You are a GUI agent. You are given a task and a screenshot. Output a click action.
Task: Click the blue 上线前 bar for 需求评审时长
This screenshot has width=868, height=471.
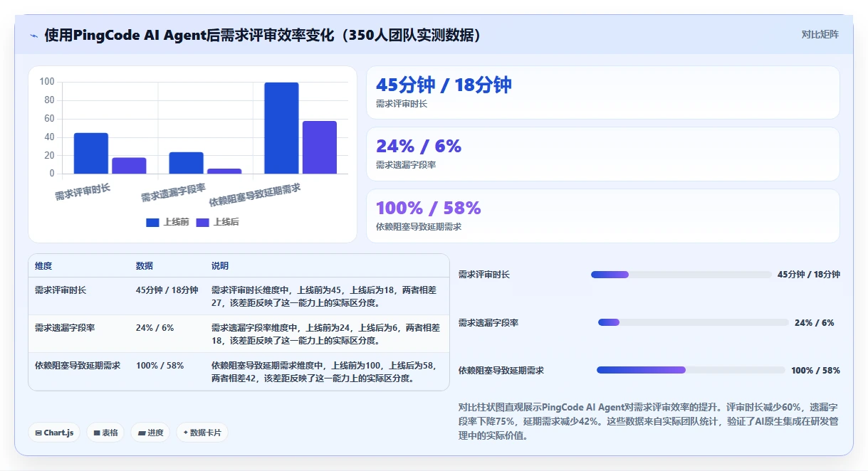(91, 153)
